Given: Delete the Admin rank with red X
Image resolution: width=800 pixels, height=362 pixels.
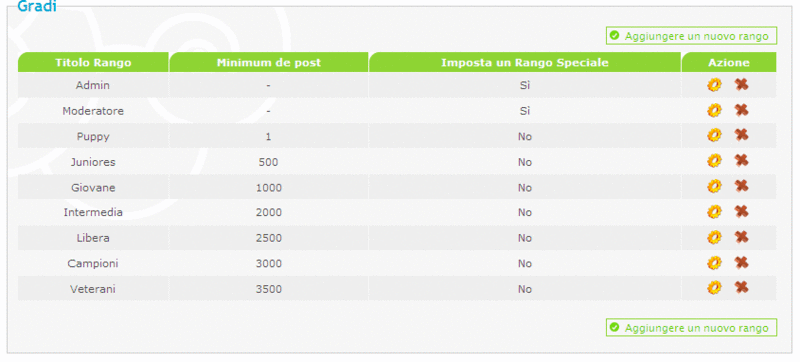Looking at the screenshot, I should click(x=741, y=85).
